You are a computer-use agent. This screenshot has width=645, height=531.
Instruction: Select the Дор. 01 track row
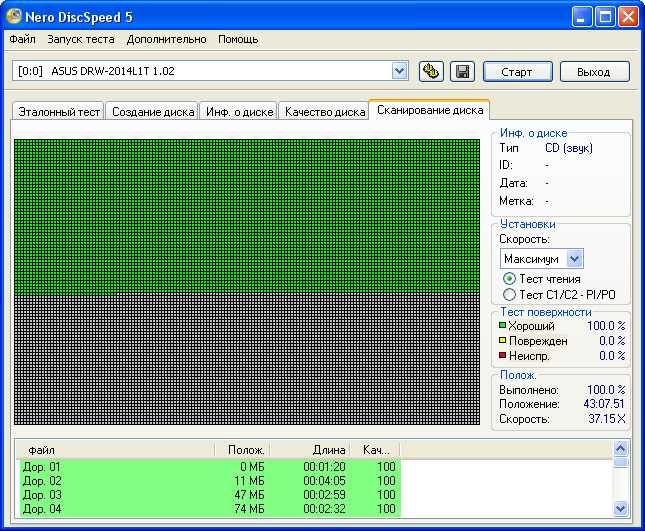click(x=210, y=467)
